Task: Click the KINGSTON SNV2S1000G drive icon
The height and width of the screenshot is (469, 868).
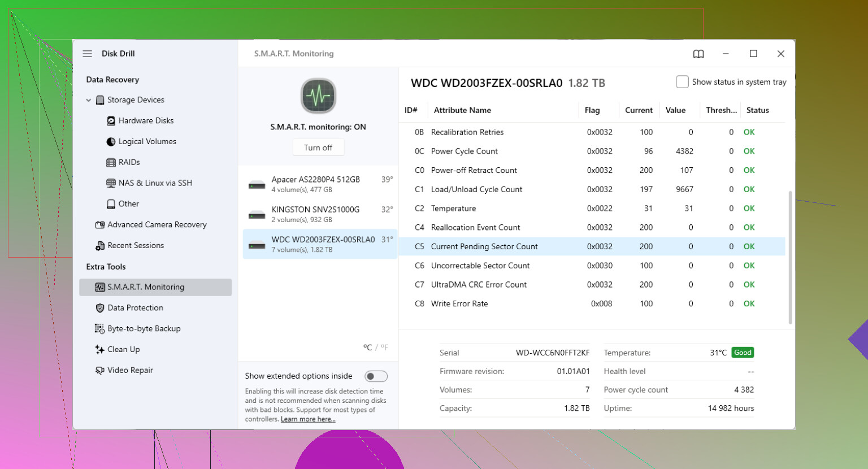Action: click(257, 215)
